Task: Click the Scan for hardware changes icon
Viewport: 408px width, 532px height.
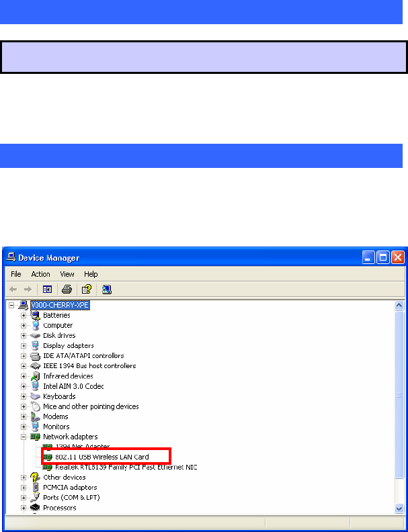Action: pos(107,289)
